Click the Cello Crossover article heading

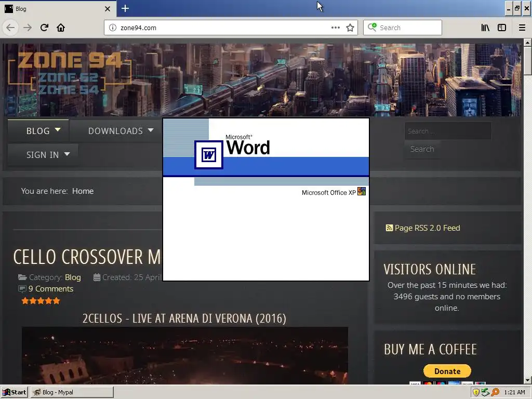(x=87, y=257)
